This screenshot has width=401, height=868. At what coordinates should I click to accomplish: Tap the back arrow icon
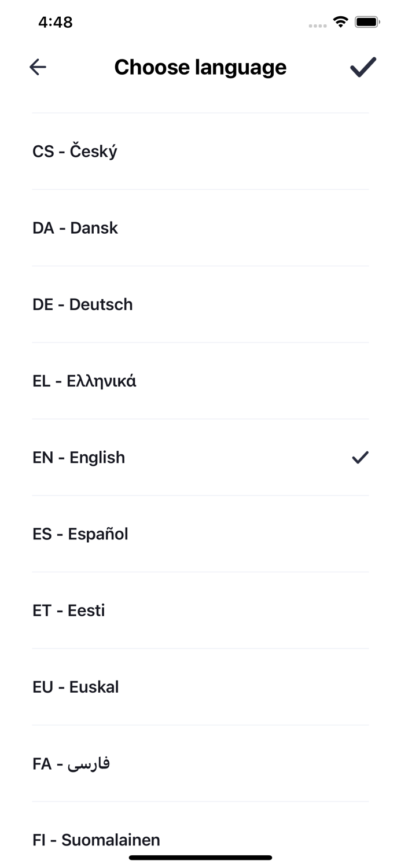pyautogui.click(x=38, y=67)
